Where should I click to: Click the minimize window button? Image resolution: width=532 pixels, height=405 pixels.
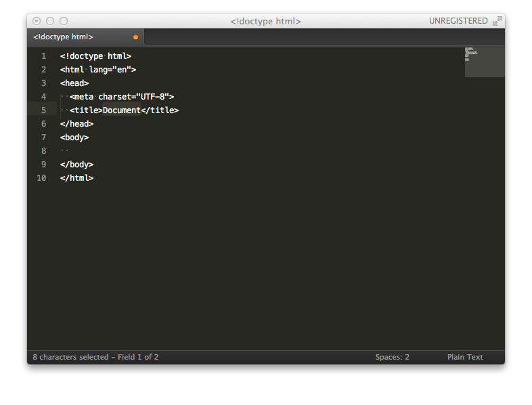point(50,21)
